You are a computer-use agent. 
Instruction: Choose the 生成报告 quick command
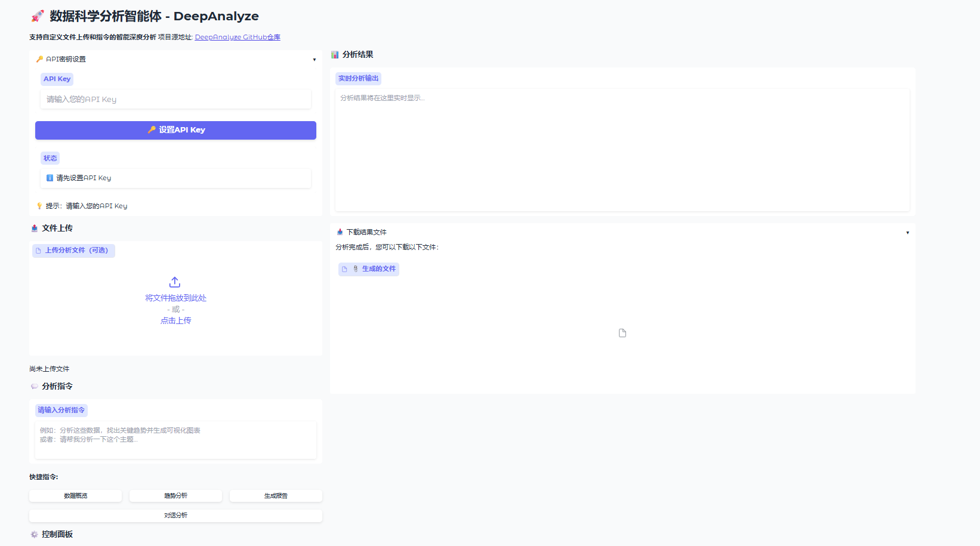276,496
